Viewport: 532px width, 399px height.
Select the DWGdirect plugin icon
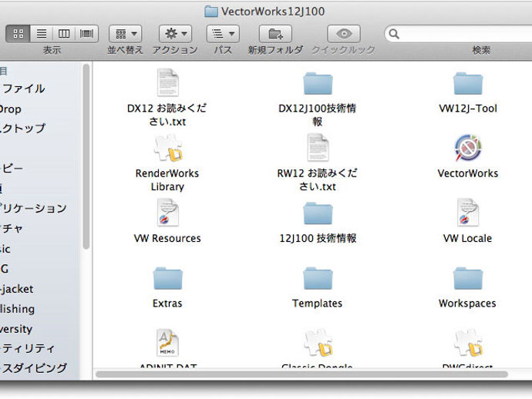[x=469, y=343]
